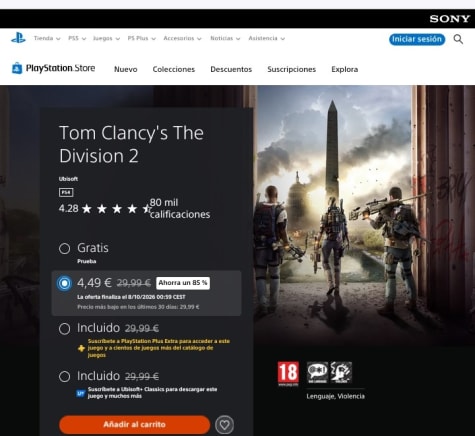Click the Suscríbete a PlayStation Plus Extra text
475x436 pixels.
click(159, 348)
